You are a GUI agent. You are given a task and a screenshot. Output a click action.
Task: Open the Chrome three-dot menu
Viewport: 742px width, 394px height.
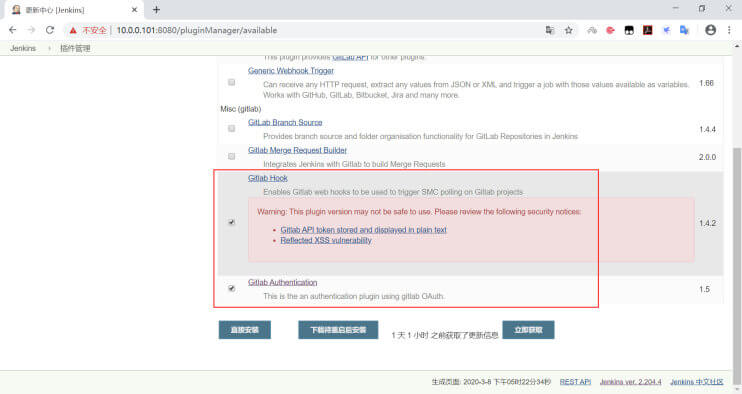729,30
